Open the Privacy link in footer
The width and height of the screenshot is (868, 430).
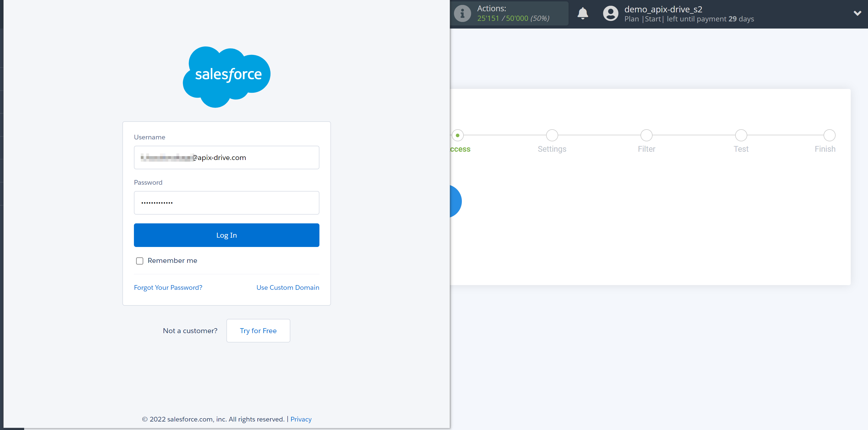point(301,419)
